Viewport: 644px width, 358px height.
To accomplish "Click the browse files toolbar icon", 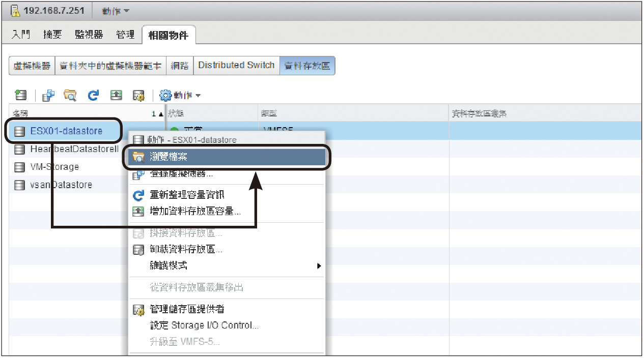I will [70, 95].
